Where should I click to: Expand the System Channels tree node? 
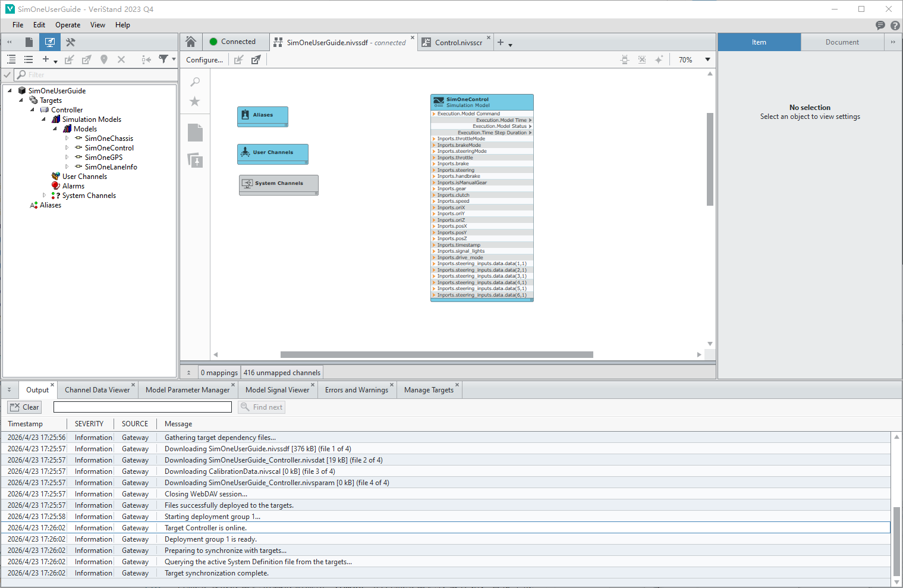[x=44, y=196]
